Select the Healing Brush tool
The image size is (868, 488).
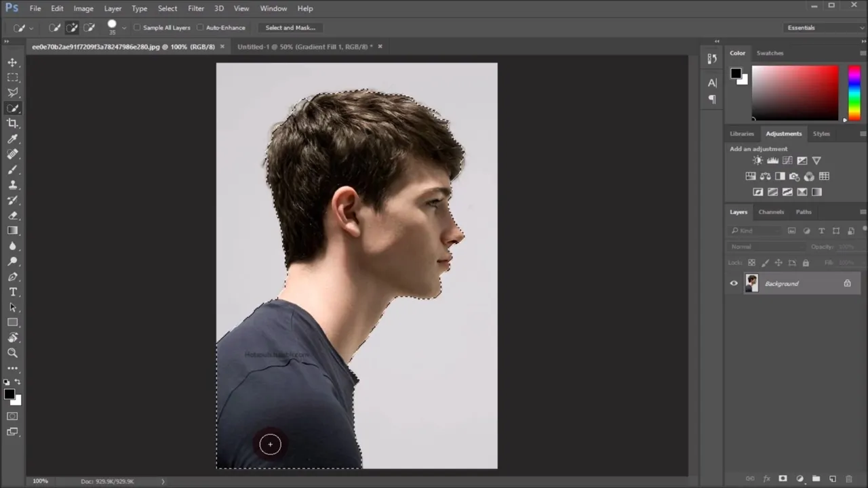[x=13, y=154]
